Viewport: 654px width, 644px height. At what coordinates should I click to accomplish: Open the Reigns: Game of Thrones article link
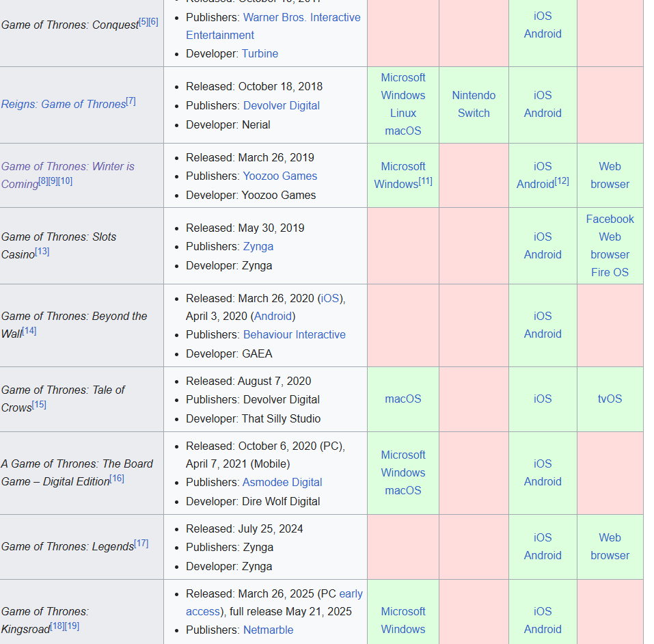(64, 104)
